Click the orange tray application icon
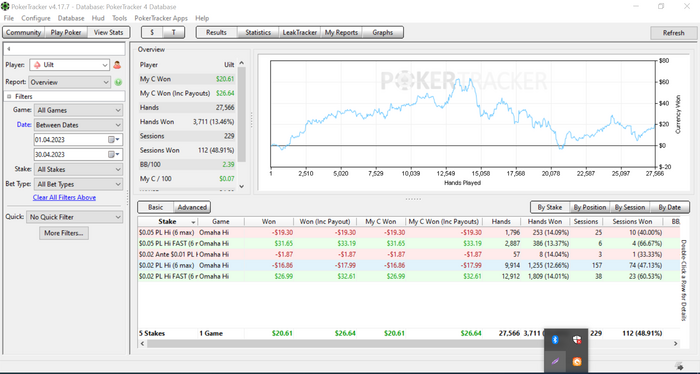 (577, 362)
